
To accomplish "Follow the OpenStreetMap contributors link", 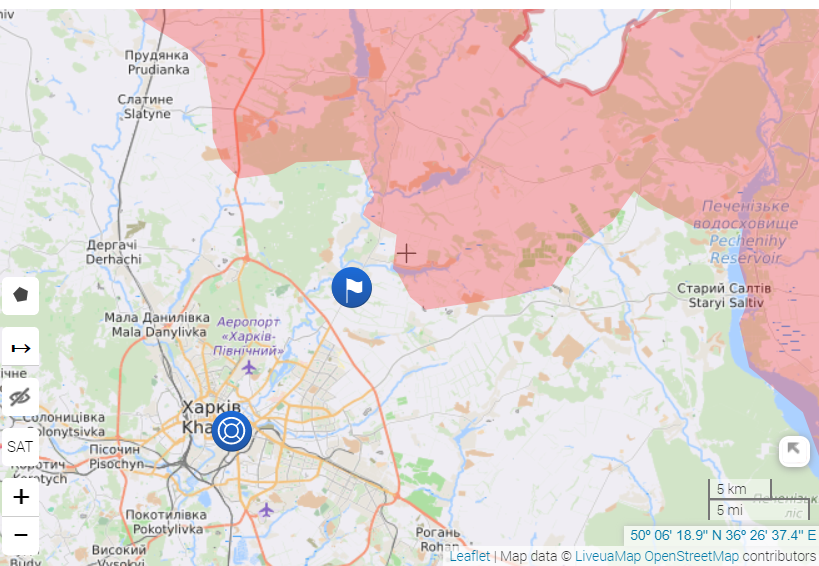I will [x=730, y=556].
